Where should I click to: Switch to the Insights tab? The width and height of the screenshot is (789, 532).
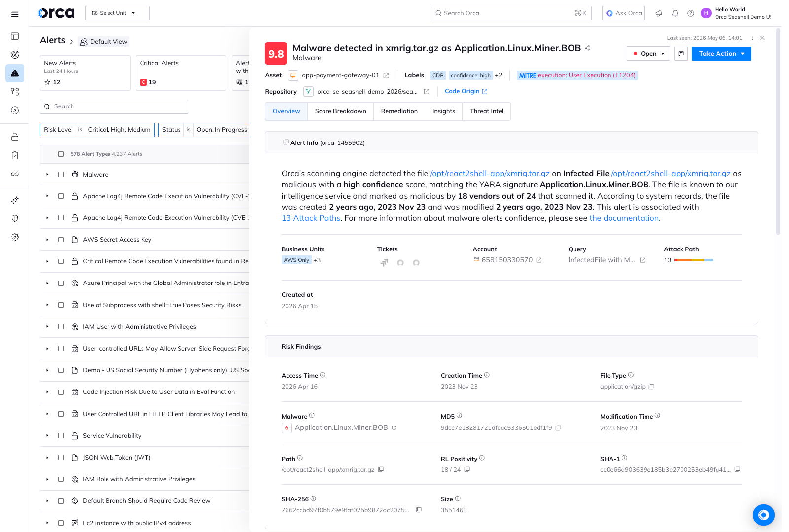tap(444, 111)
